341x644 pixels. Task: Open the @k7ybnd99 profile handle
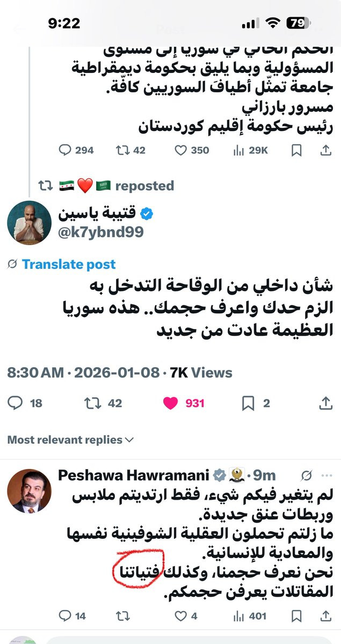pos(101,231)
